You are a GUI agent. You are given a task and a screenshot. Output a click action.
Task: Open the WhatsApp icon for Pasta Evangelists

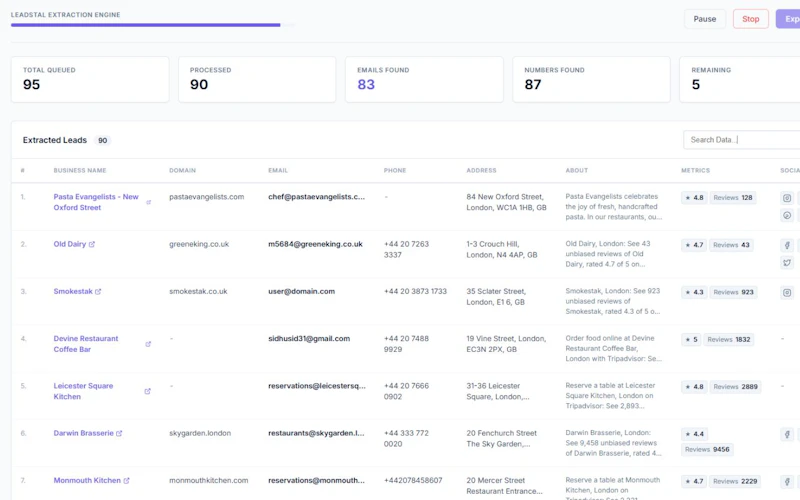787,215
